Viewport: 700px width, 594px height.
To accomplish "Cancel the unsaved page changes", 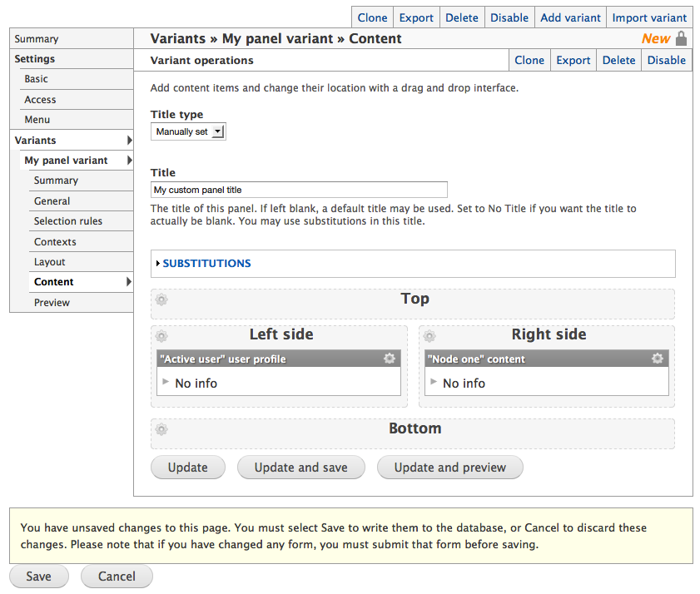I will 117,577.
